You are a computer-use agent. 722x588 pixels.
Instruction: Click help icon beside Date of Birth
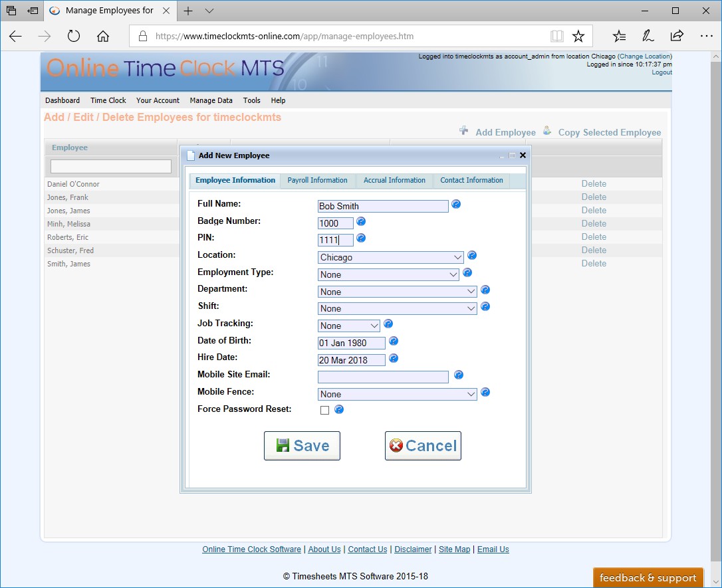tap(393, 341)
